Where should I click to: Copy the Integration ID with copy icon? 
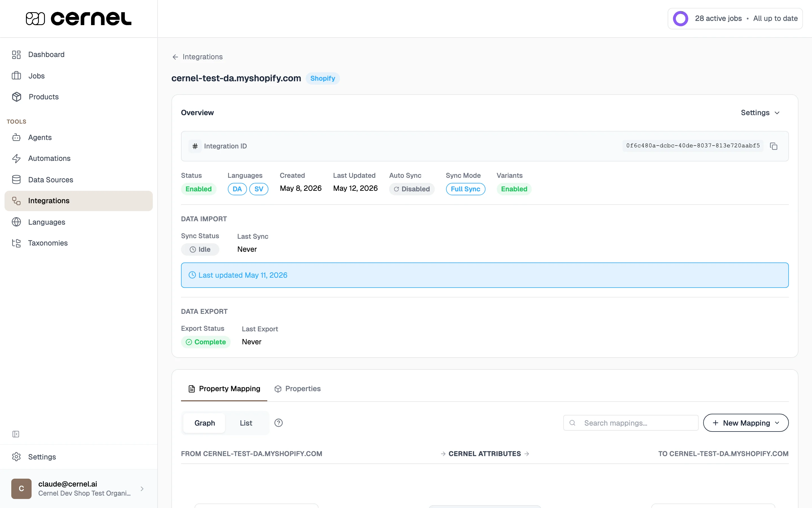774,146
